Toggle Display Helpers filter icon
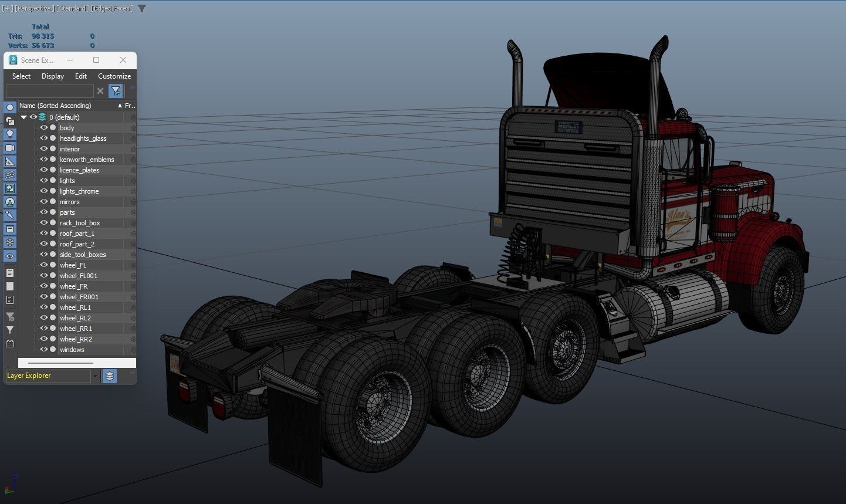 pos(10,161)
